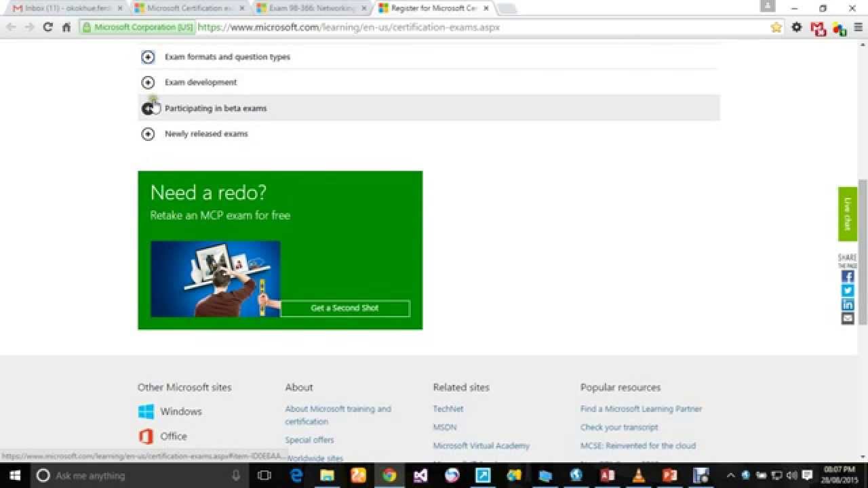Expand the Exam development section
The image size is (868, 488).
pos(148,83)
